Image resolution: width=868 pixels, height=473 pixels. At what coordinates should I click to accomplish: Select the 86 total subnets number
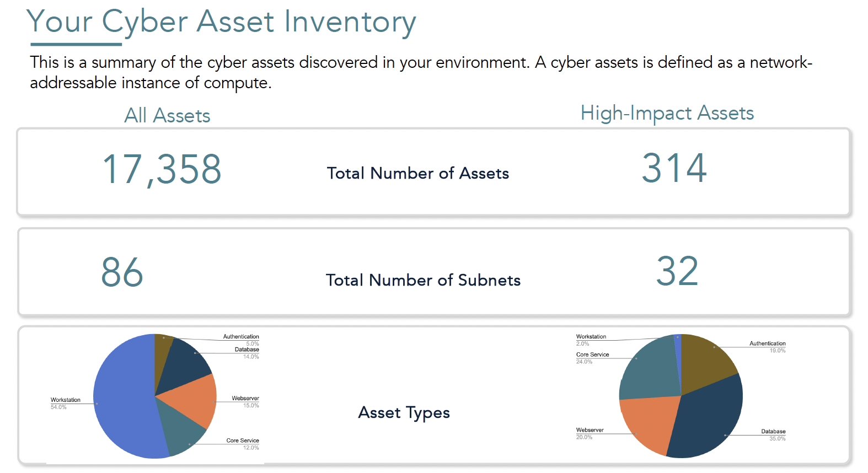(x=122, y=273)
